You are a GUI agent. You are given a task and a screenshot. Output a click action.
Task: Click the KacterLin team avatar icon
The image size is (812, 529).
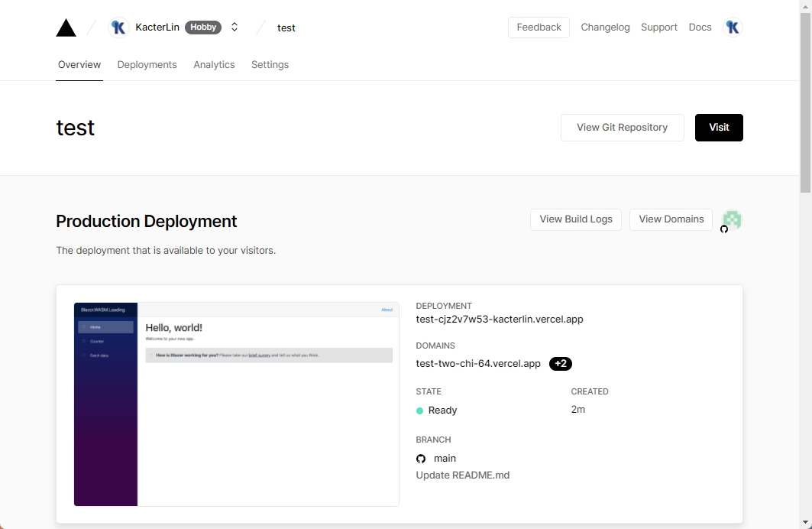click(118, 28)
